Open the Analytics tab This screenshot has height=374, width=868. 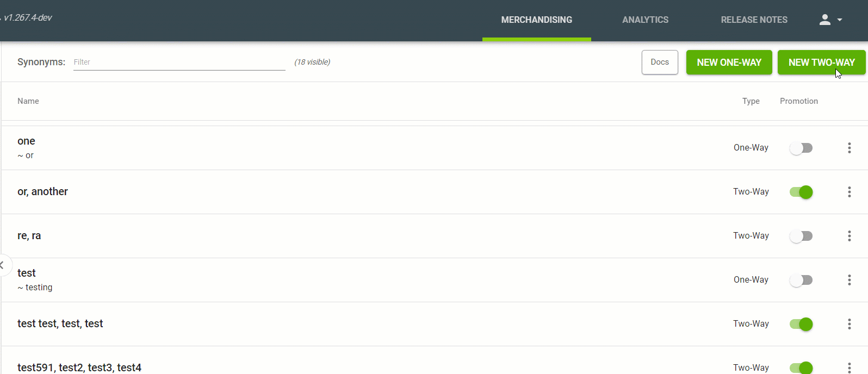pyautogui.click(x=646, y=20)
